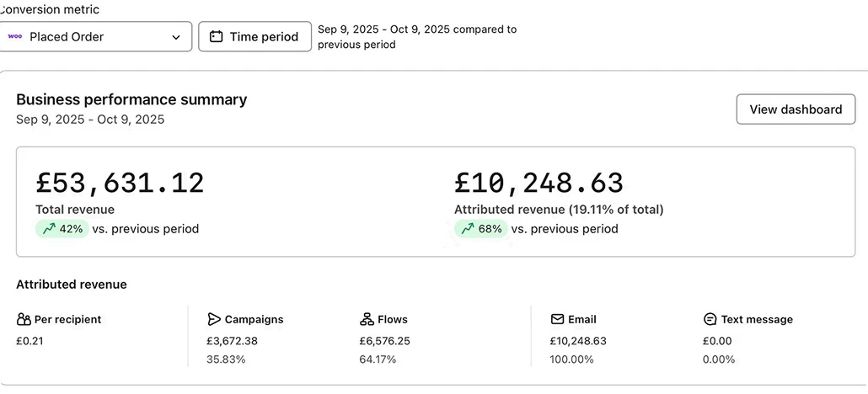Click the trend arrow icon beside 68%
868x394 pixels.
point(468,229)
